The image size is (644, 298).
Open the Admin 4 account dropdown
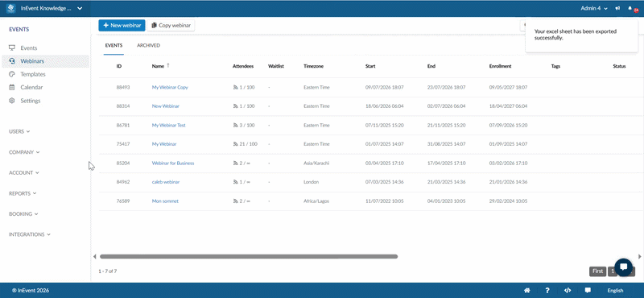point(594,8)
